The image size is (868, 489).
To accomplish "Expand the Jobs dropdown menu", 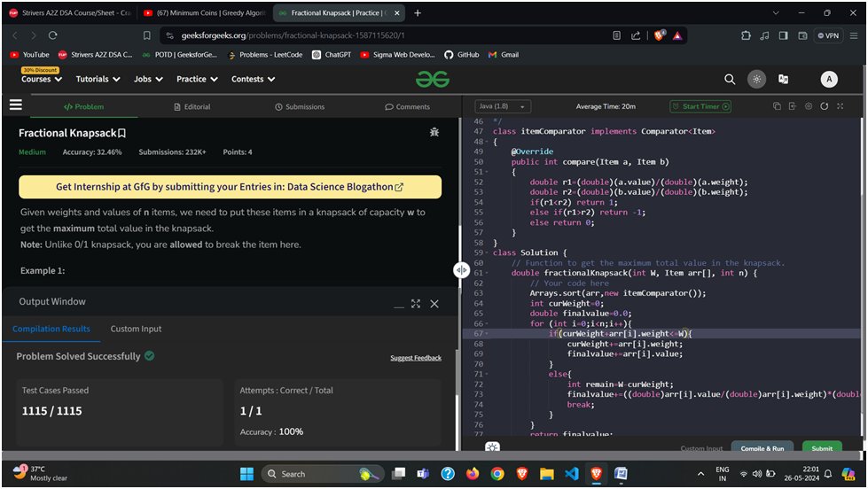I will (x=148, y=79).
